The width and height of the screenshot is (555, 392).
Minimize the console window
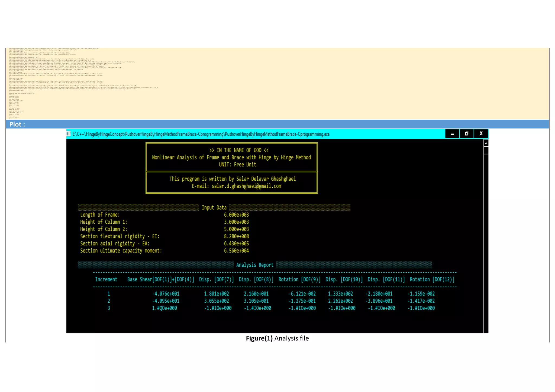(x=452, y=134)
